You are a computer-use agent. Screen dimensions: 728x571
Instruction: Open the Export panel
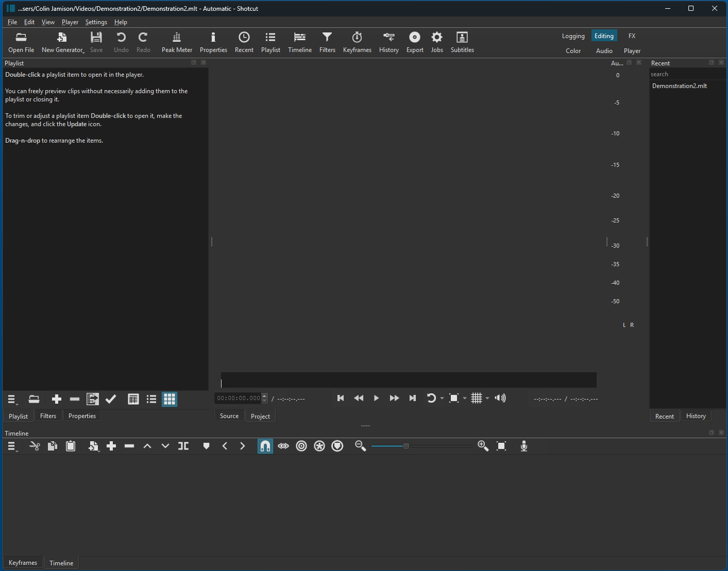(x=414, y=41)
